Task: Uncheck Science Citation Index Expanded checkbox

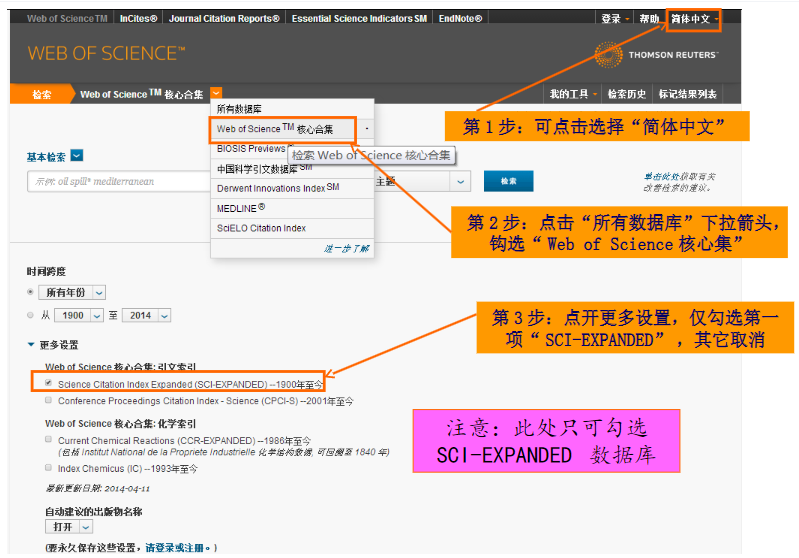Action: point(48,383)
